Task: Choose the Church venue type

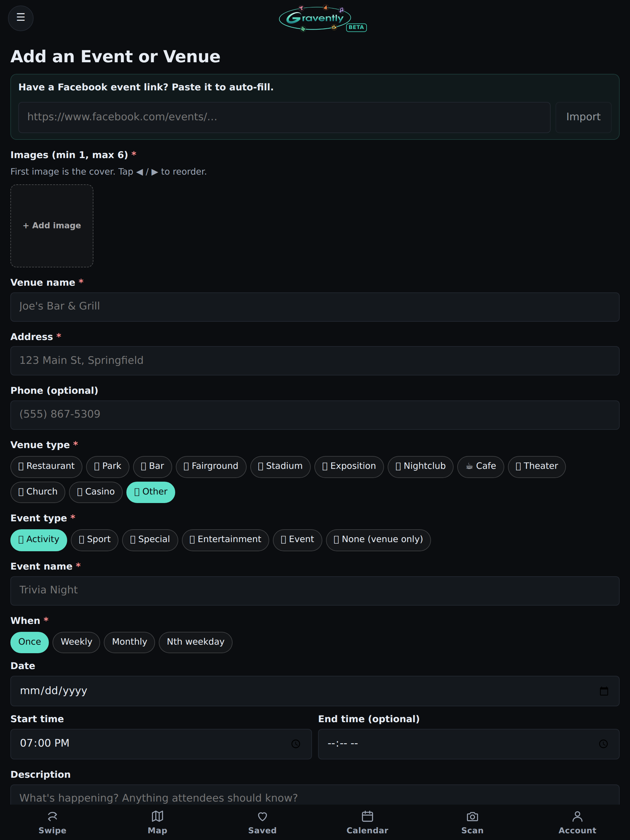Action: 38,492
